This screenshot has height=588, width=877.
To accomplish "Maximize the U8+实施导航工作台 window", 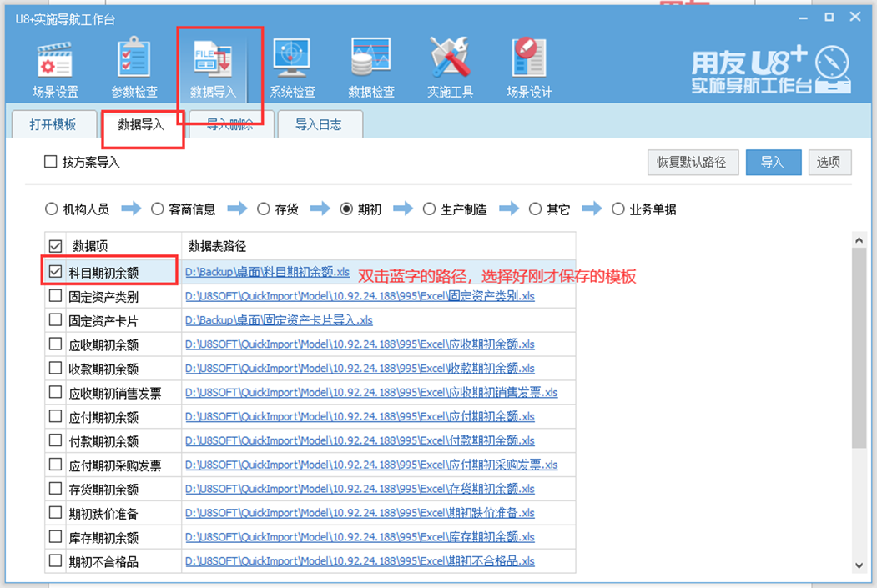I will [x=829, y=18].
